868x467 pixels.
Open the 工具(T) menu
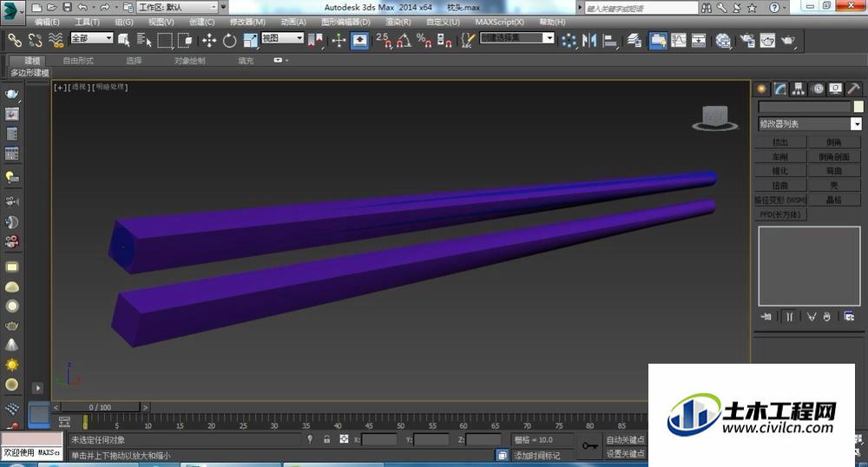(87, 22)
